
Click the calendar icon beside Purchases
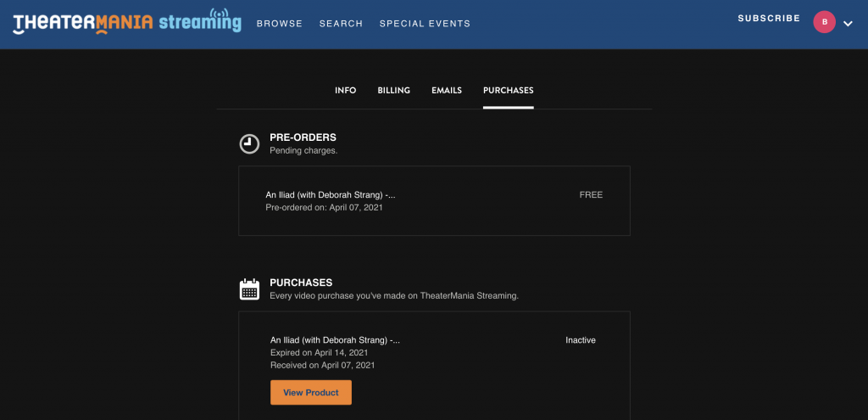pyautogui.click(x=249, y=289)
